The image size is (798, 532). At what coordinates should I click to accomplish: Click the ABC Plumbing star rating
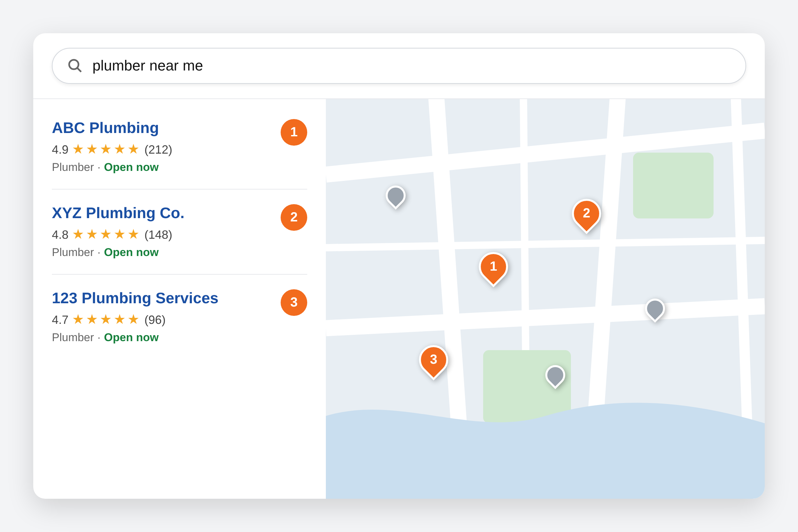[x=105, y=149]
